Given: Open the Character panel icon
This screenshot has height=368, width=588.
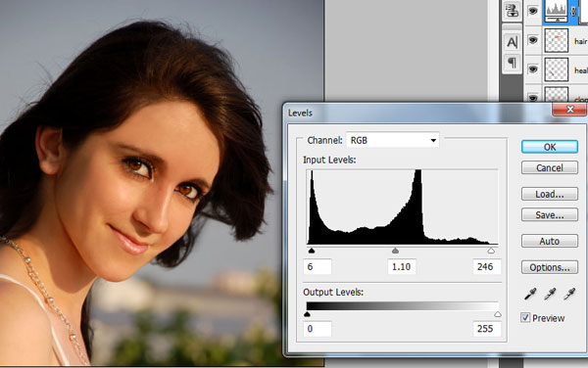Looking at the screenshot, I should 512,42.
